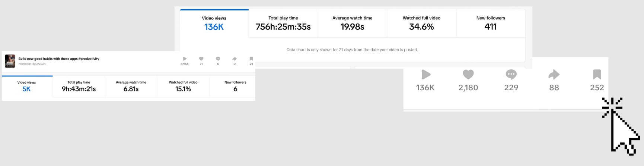This screenshot has height=166, width=644.
Task: Click the small play icon above 4,955
Action: pos(185,59)
